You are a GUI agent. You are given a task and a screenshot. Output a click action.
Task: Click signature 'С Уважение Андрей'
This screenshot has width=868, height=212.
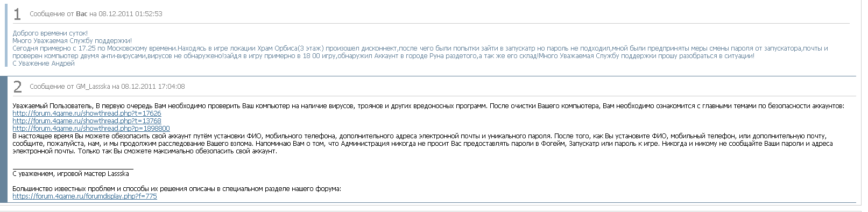[x=44, y=63]
